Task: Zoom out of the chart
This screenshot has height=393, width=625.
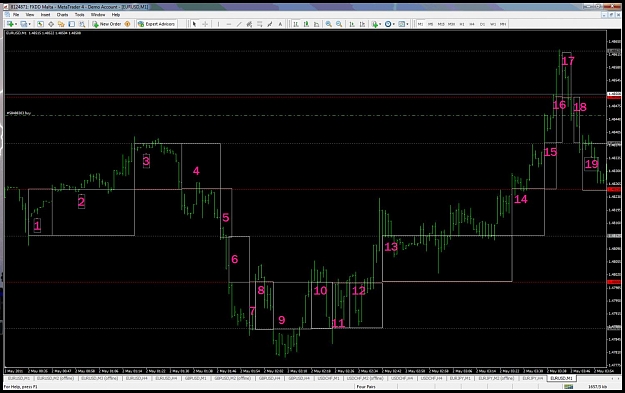Action: pyautogui.click(x=339, y=24)
